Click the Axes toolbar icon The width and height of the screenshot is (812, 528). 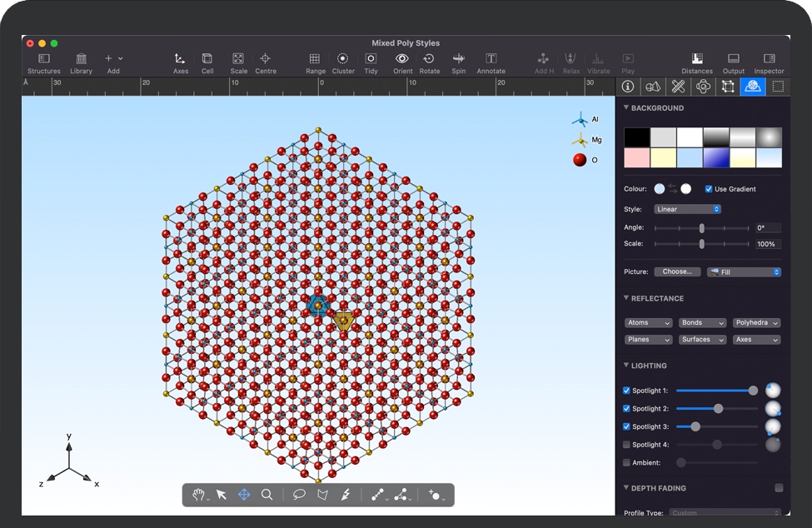(180, 59)
